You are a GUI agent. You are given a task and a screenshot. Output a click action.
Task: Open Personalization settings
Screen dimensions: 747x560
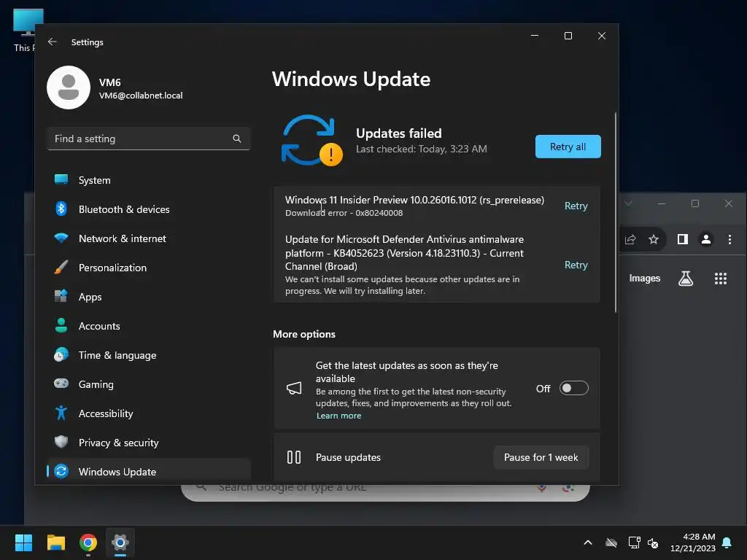coord(149,268)
